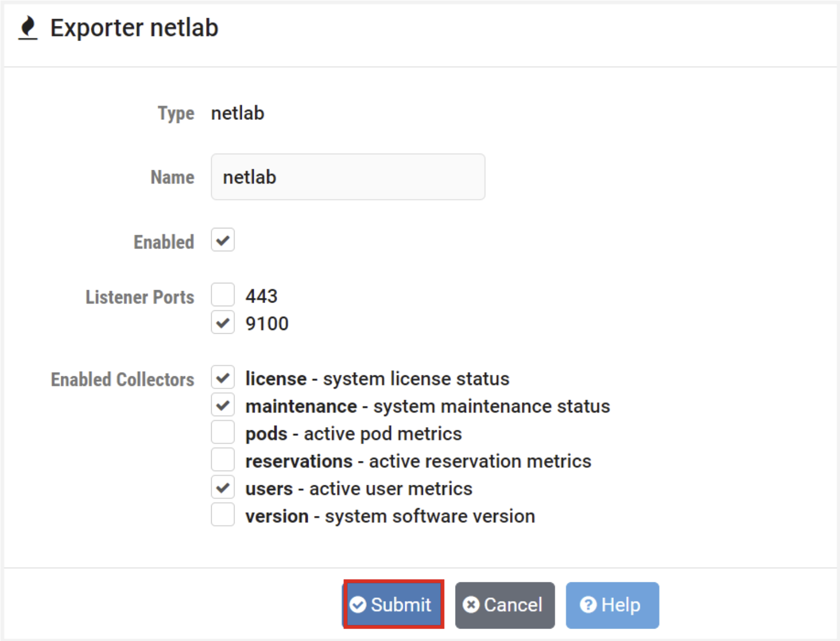This screenshot has width=840, height=641.
Task: Uncheck the users active metrics collector
Action: coord(222,487)
